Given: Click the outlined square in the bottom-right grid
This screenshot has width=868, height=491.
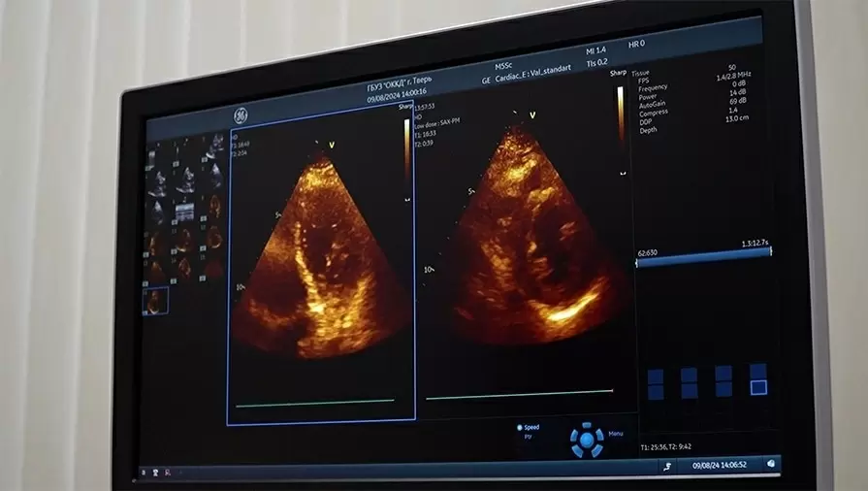Looking at the screenshot, I should point(758,387).
